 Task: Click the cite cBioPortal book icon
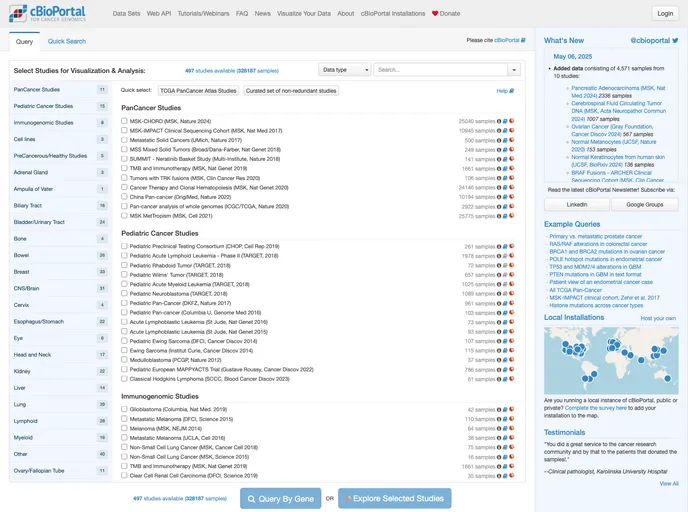click(x=523, y=40)
